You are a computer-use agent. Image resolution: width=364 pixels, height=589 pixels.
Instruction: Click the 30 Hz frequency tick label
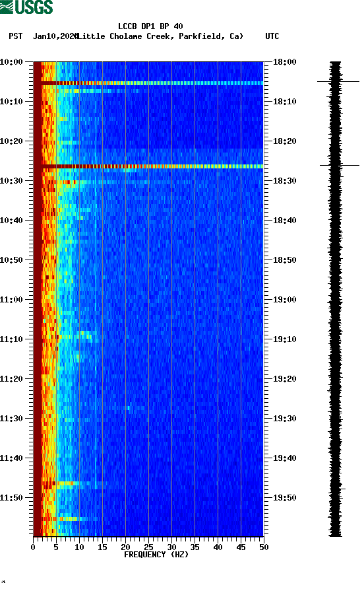point(171,547)
